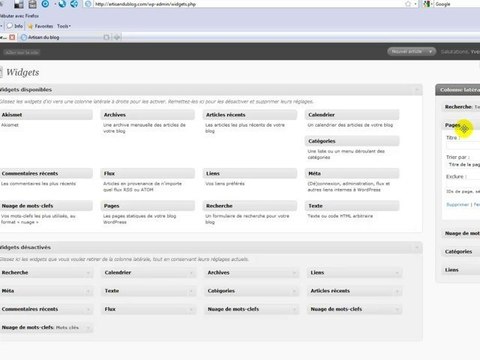Click the 'Aller sur le site' button
The width and height of the screenshot is (480, 360).
21,52
